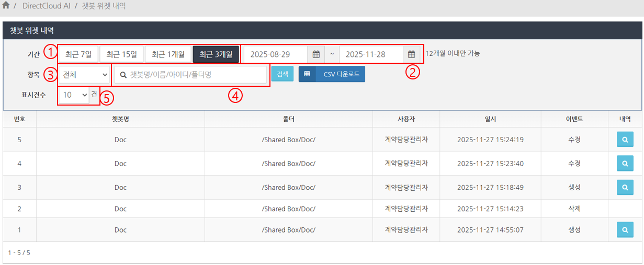View details for record number 5
This screenshot has width=644, height=265.
(625, 140)
